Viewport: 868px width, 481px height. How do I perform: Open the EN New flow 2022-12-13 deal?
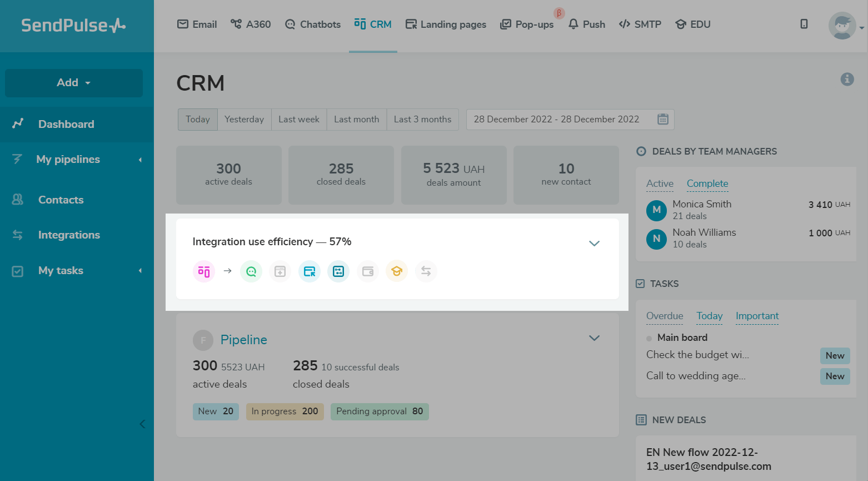tap(709, 459)
